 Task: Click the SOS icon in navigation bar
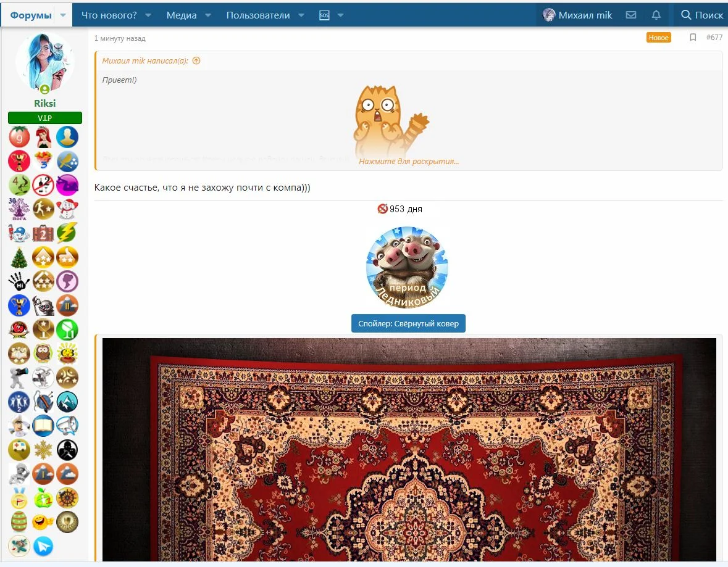click(x=325, y=15)
